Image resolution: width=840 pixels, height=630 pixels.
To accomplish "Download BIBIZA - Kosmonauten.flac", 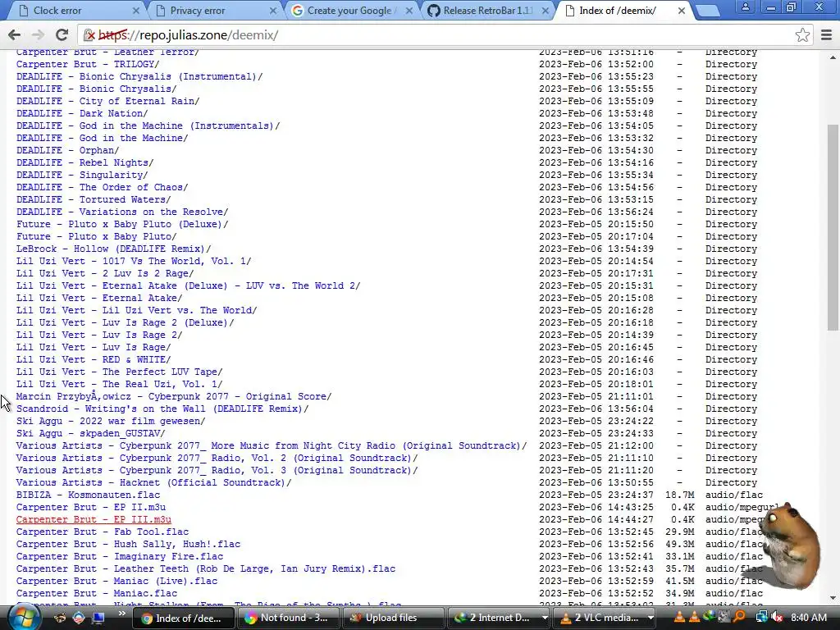I will point(88,495).
